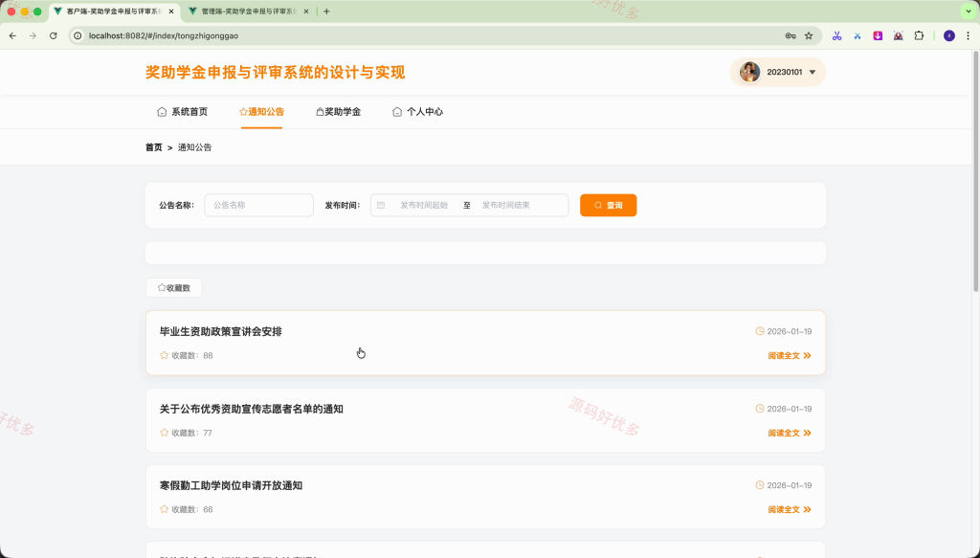
Task: Read full text of 寒假勤工助学岗位申请开放通知
Action: point(790,510)
